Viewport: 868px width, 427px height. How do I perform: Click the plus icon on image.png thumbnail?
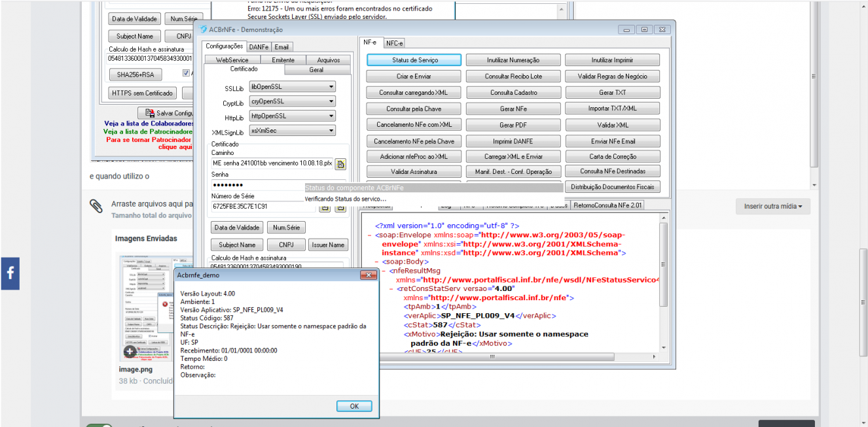click(x=130, y=351)
